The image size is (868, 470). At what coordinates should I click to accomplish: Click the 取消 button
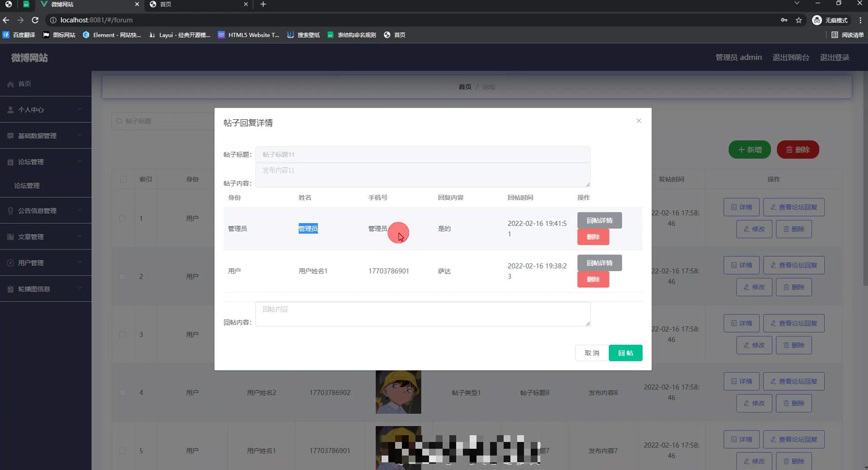592,353
